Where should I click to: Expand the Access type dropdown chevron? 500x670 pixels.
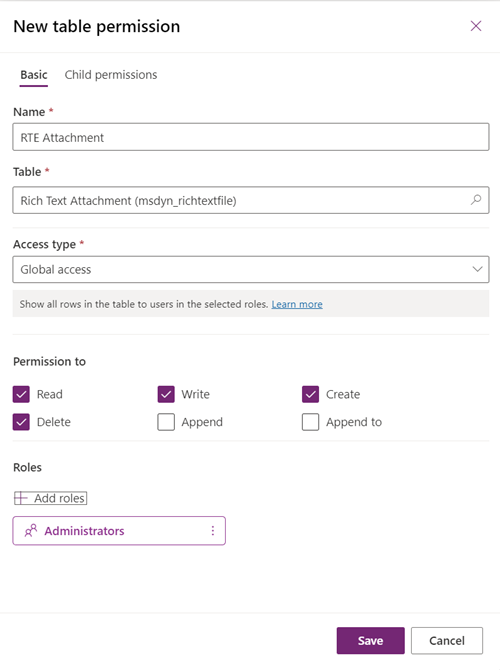(x=477, y=269)
